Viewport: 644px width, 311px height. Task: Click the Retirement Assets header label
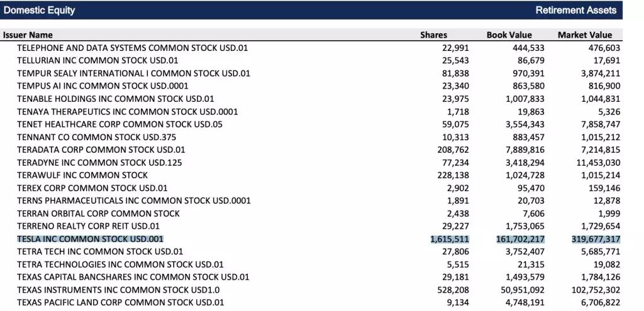tap(576, 10)
